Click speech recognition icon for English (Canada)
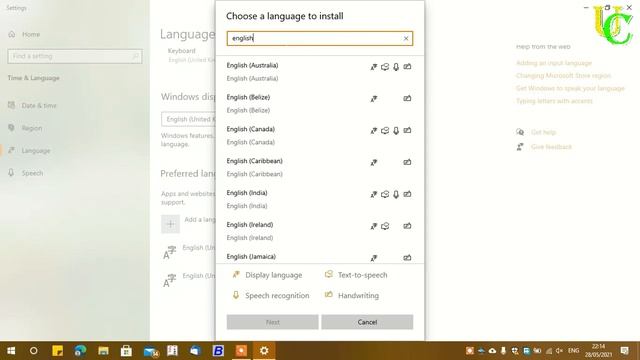Viewport: 640px width, 360px height. (396, 131)
